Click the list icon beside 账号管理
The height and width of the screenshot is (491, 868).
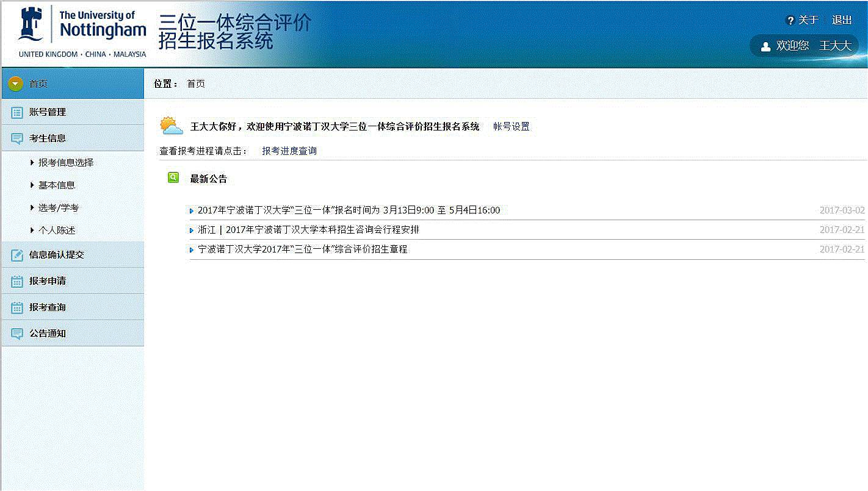pos(17,112)
